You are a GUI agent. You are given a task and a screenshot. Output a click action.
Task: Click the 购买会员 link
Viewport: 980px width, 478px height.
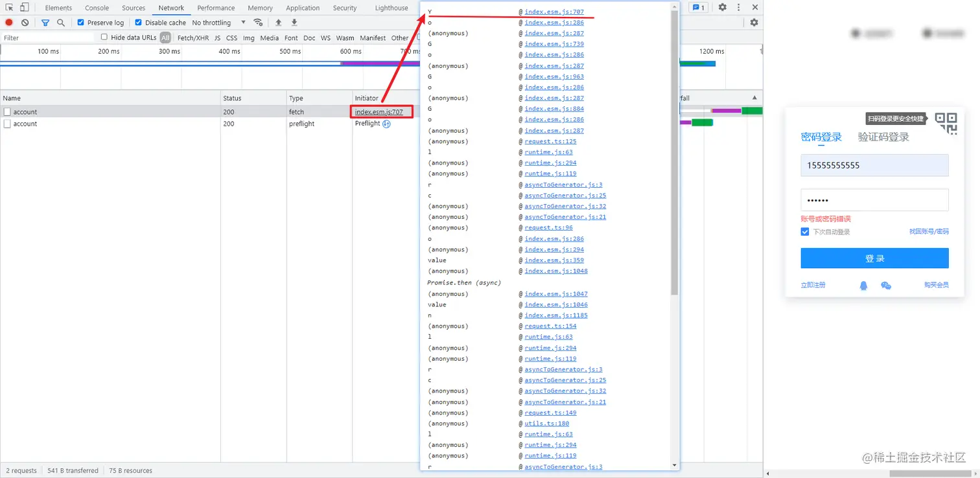click(x=937, y=285)
